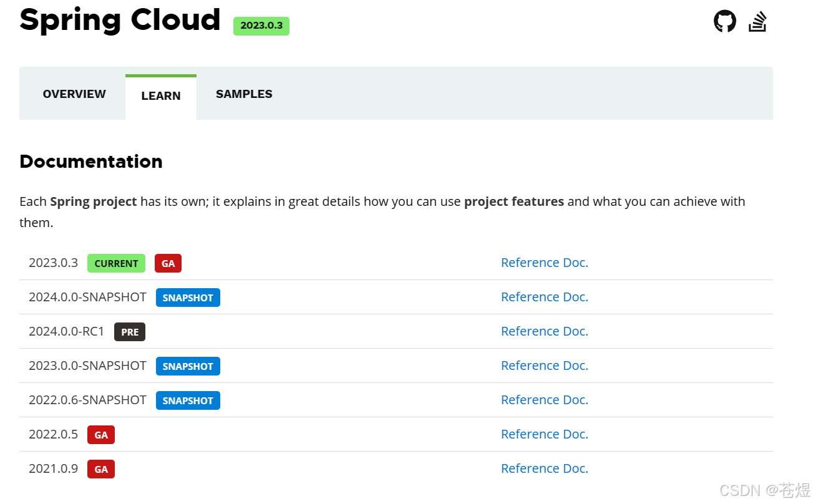Select the 2023.0.0-SNAPSHOT version label
This screenshot has width=813, height=504.
click(x=87, y=366)
